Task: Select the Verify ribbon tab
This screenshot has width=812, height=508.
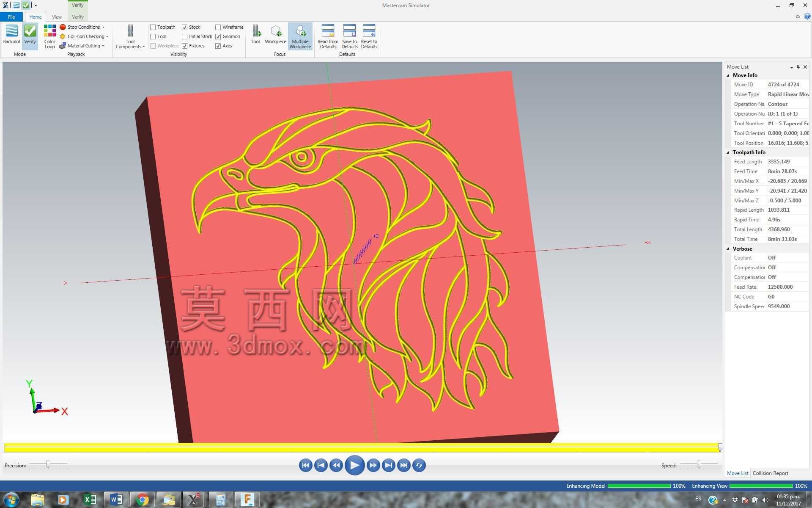Action: tap(78, 17)
